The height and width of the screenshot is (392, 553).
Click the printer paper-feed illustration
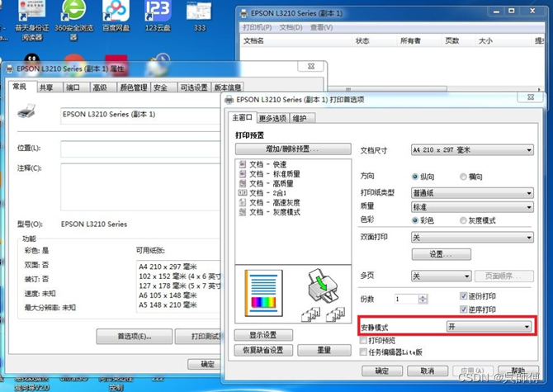pos(323,286)
